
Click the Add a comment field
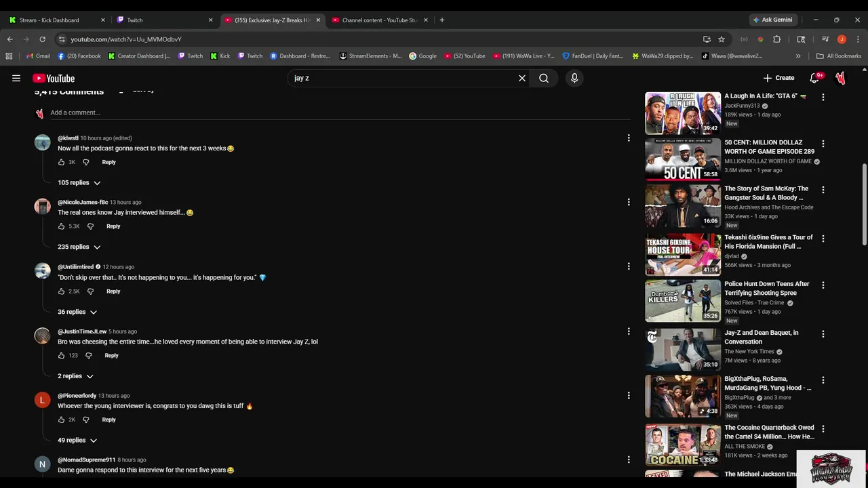pyautogui.click(x=339, y=113)
